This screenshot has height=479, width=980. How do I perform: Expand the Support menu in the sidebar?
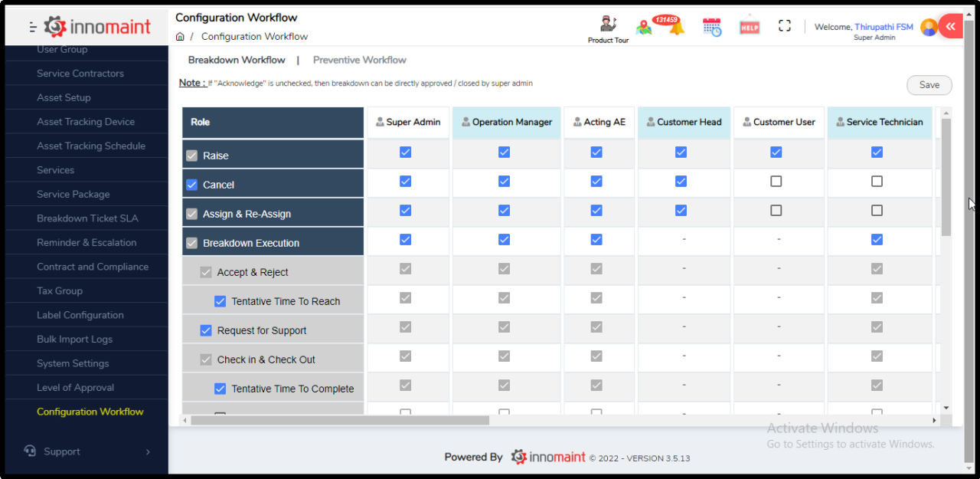pyautogui.click(x=61, y=451)
